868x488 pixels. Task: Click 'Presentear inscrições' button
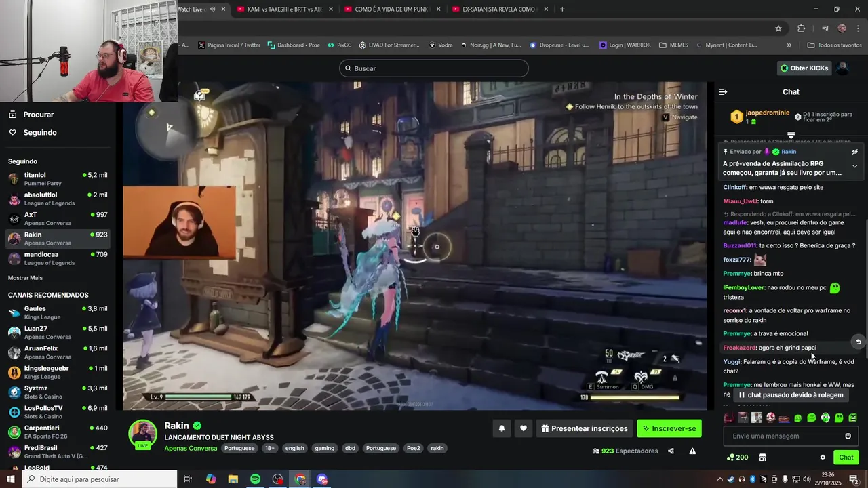pos(585,428)
